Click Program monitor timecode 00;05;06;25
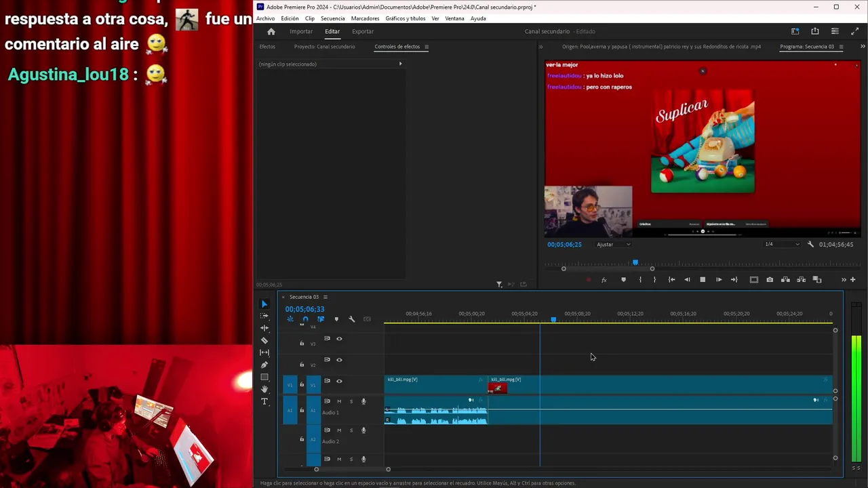Image resolution: width=868 pixels, height=488 pixels. [564, 244]
